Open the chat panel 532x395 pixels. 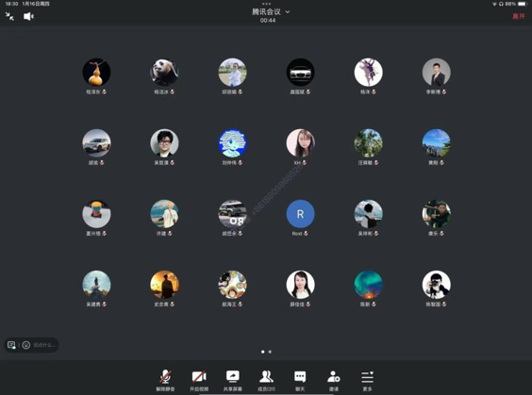[x=300, y=381]
